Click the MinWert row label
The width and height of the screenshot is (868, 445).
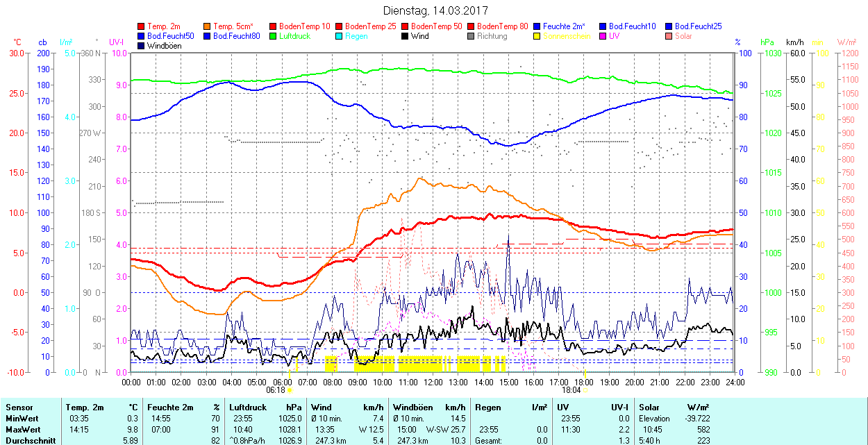coord(22,419)
